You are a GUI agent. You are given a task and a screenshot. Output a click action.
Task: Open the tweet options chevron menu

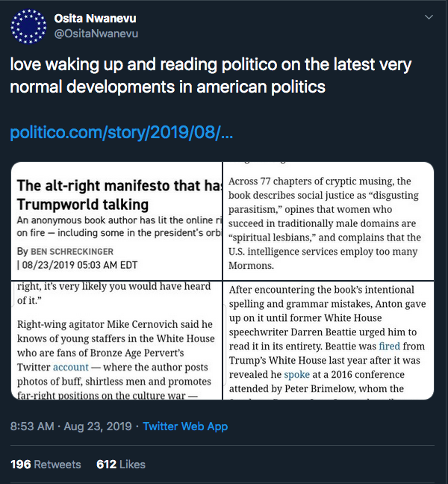click(429, 17)
